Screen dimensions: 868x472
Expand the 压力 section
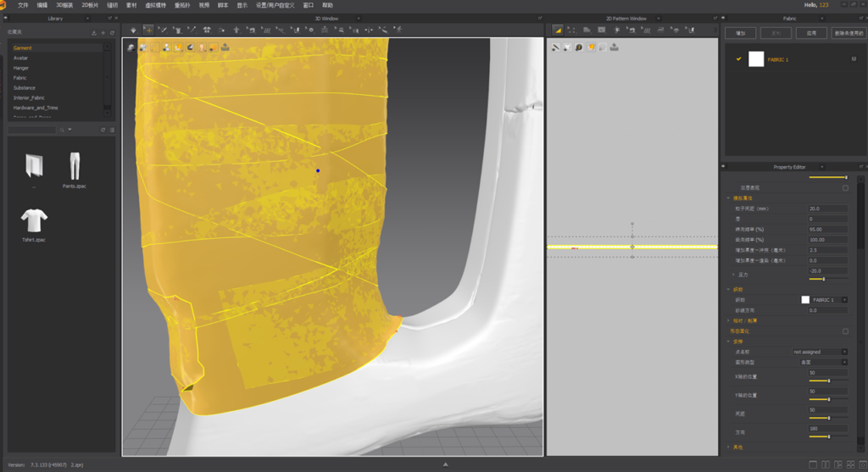(x=734, y=275)
